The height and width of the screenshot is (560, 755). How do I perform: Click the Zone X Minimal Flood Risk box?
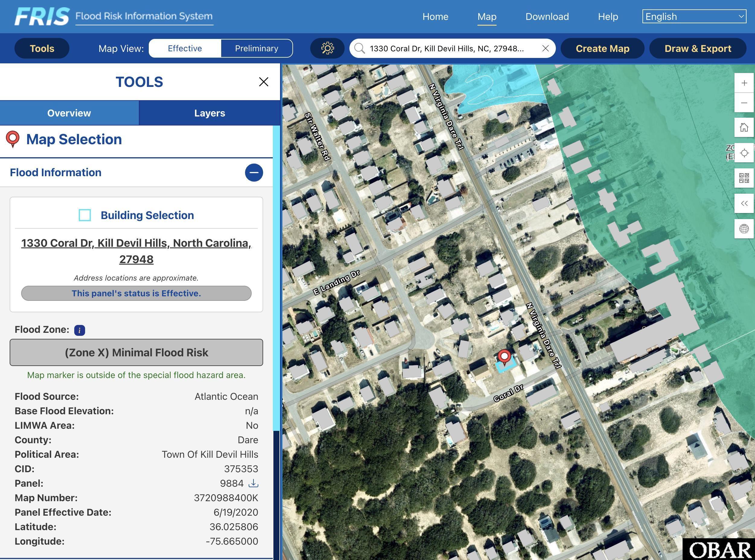(x=136, y=352)
